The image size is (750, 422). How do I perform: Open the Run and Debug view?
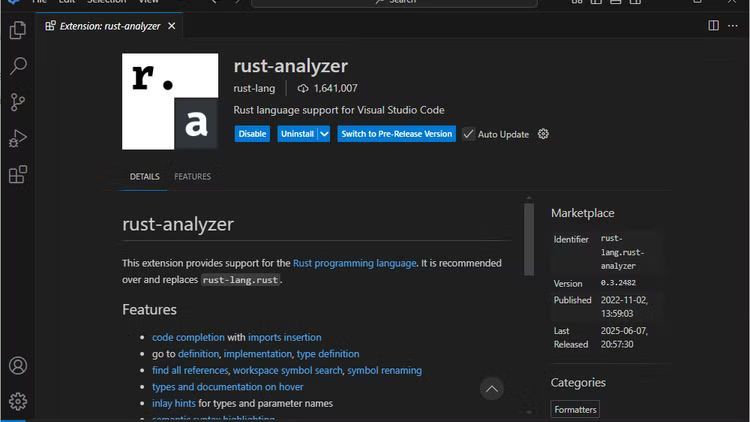[x=17, y=138]
